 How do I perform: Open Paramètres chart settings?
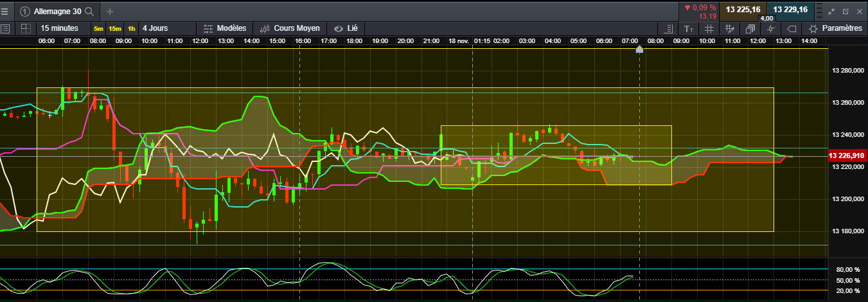pos(835,28)
